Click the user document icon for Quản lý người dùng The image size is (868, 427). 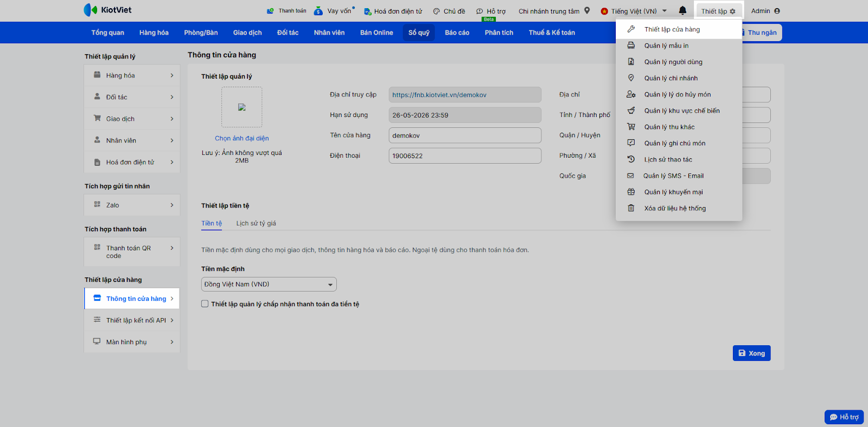point(631,62)
